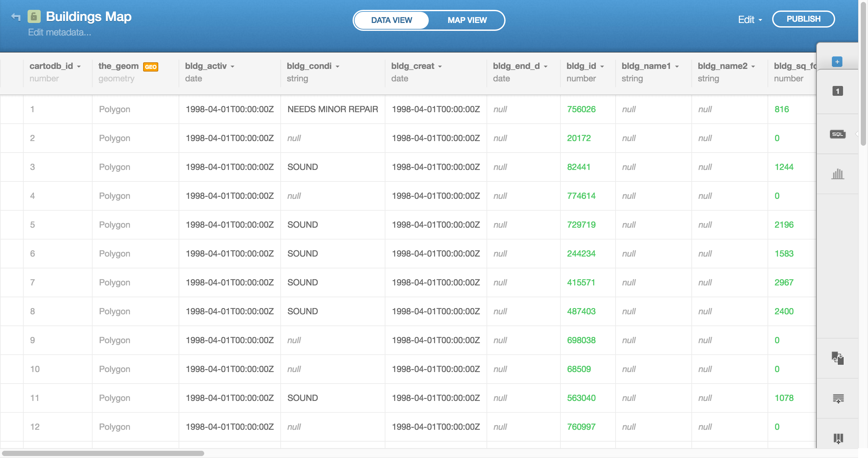Open the filters bar chart icon
868x458 pixels.
(x=838, y=174)
